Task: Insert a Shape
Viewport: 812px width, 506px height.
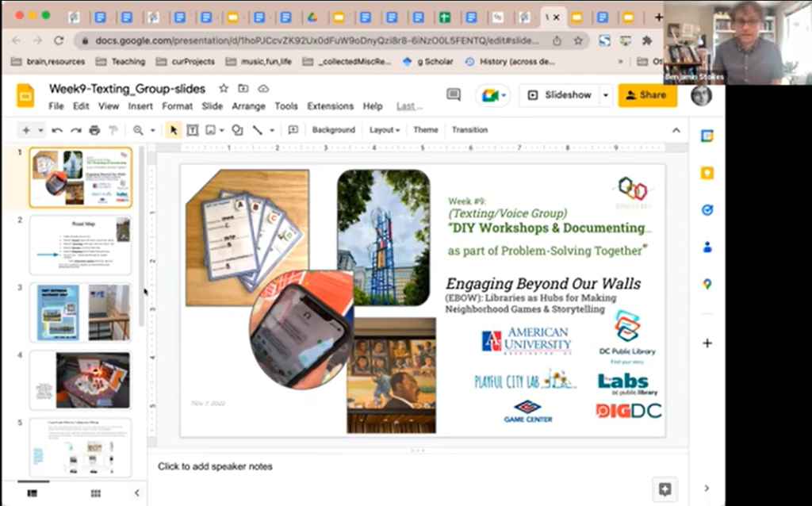Action: [x=237, y=131]
